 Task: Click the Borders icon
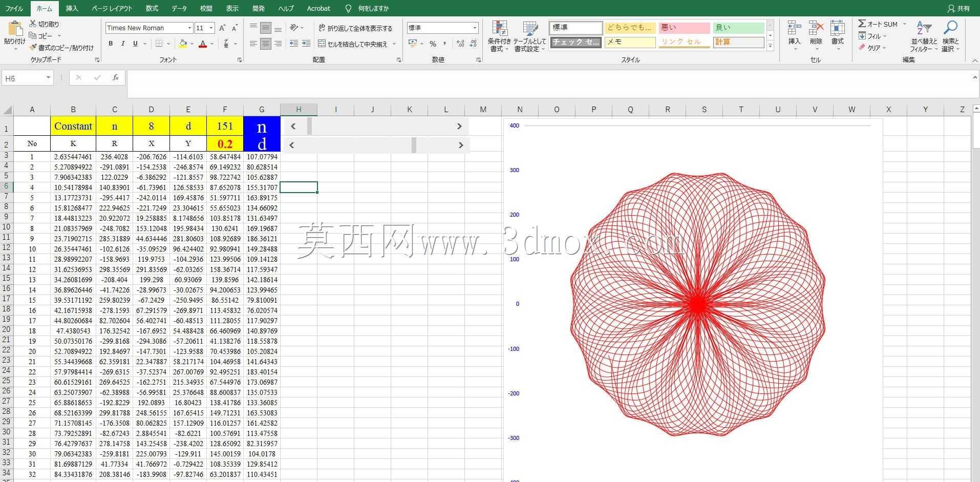[159, 44]
